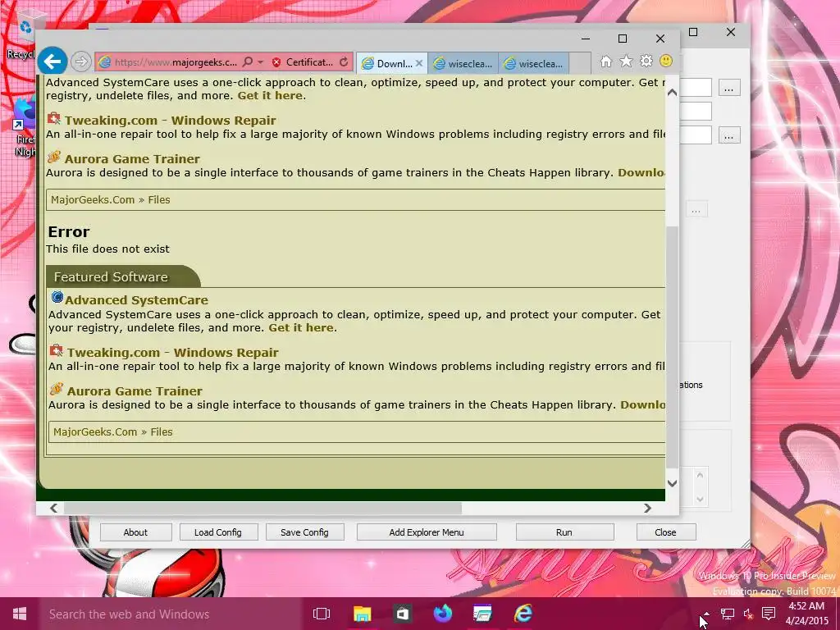Viewport: 840px width, 630px height.
Task: Click upper MajorGeeks.Com breadcrumb link
Action: pyautogui.click(x=93, y=200)
